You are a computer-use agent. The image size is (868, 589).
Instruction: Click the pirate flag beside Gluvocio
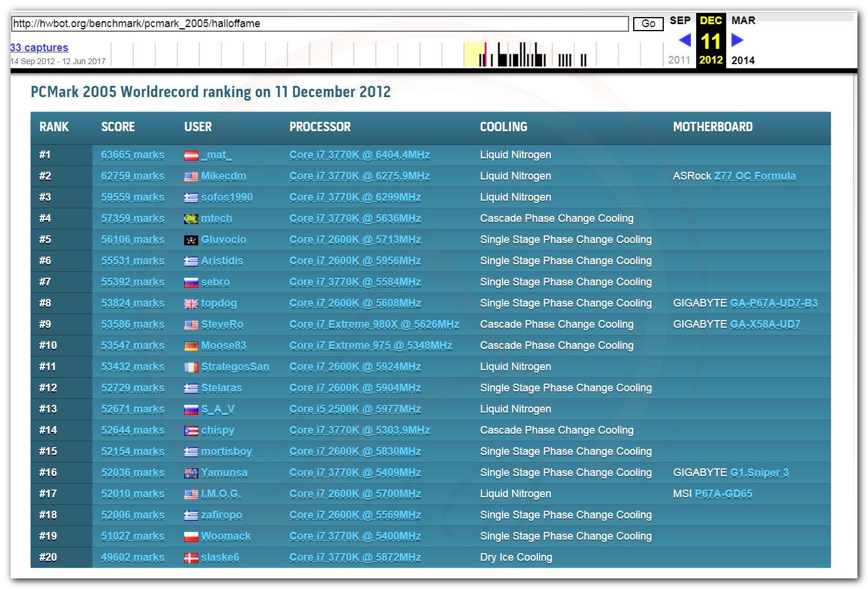coord(191,240)
